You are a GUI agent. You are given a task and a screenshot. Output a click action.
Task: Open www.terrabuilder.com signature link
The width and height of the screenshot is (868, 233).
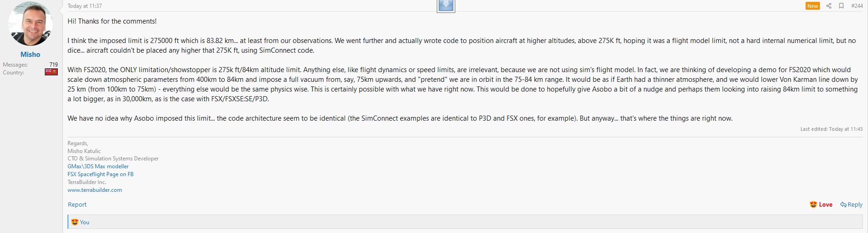(95, 190)
